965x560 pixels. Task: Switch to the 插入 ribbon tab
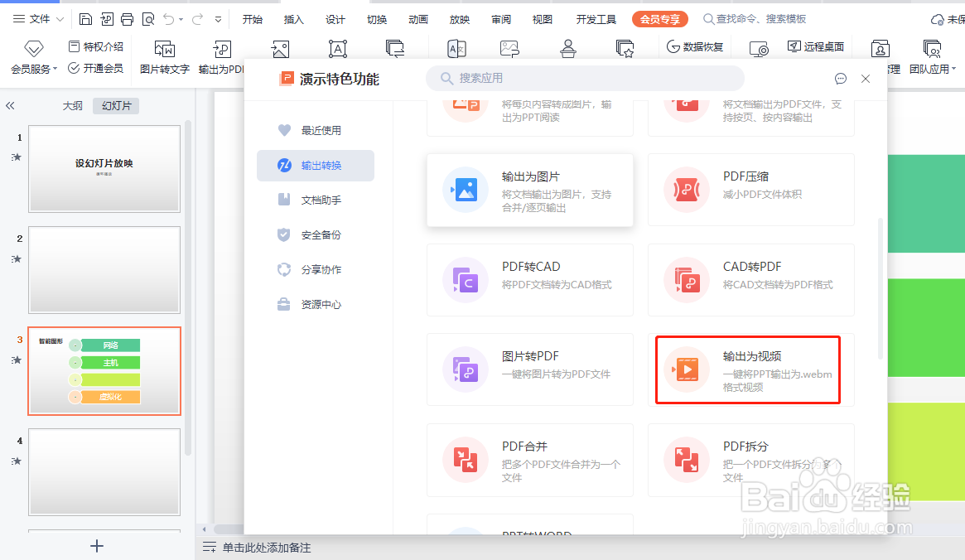coord(293,20)
